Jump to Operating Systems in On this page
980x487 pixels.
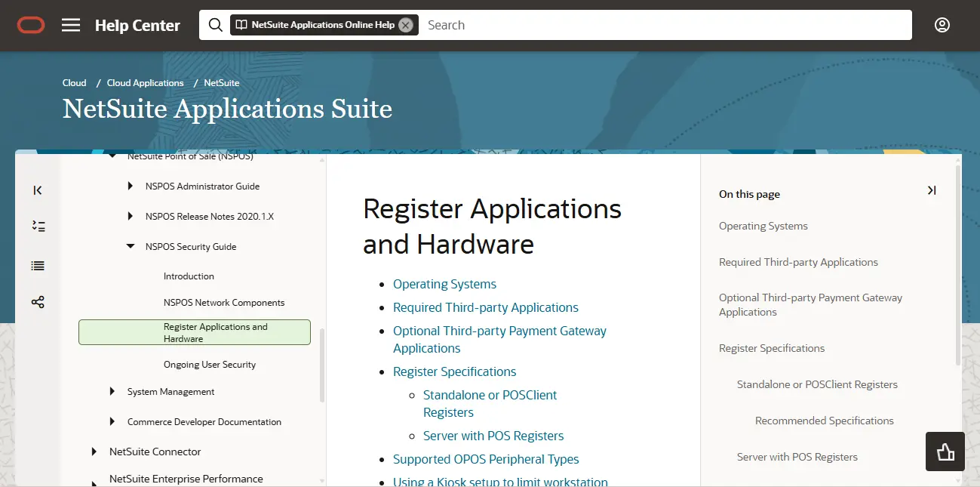763,226
